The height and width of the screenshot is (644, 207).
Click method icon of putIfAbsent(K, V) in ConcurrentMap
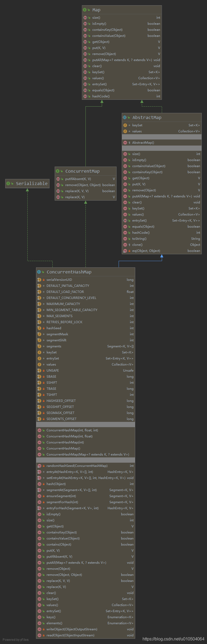58,179
